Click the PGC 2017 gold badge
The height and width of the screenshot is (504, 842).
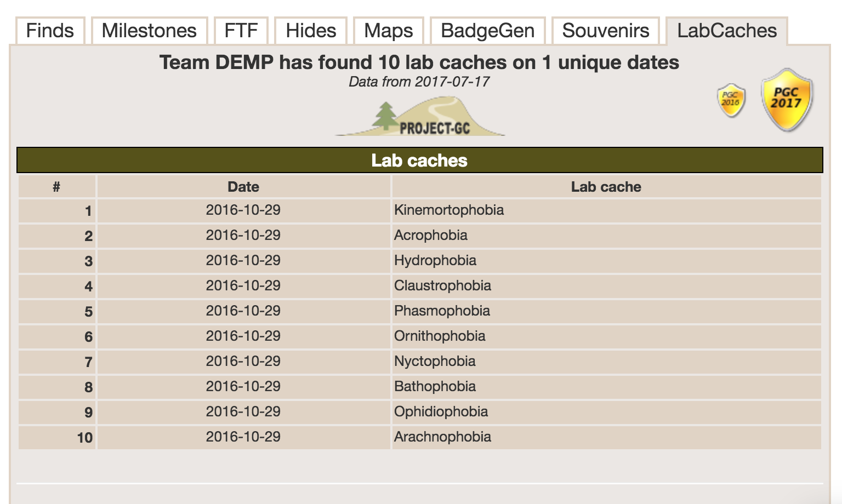(787, 100)
